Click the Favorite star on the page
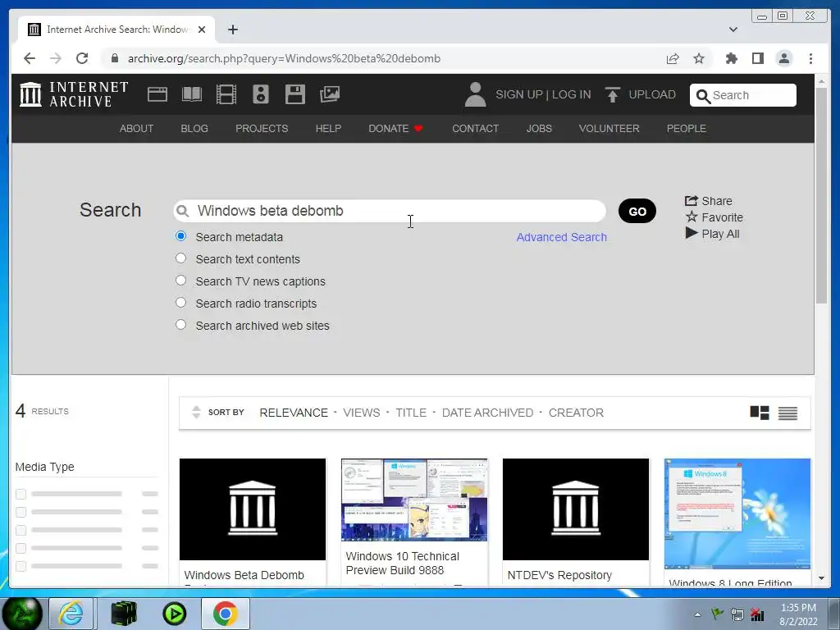Screen dimensions: 840x630 (692, 217)
